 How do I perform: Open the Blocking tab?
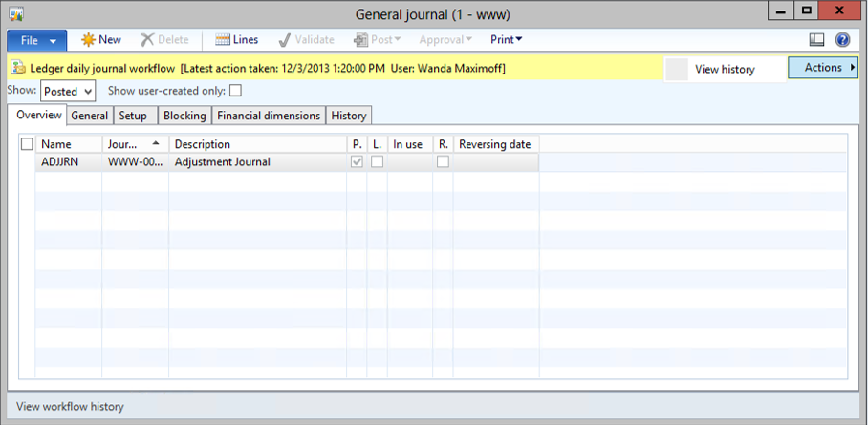click(x=184, y=116)
